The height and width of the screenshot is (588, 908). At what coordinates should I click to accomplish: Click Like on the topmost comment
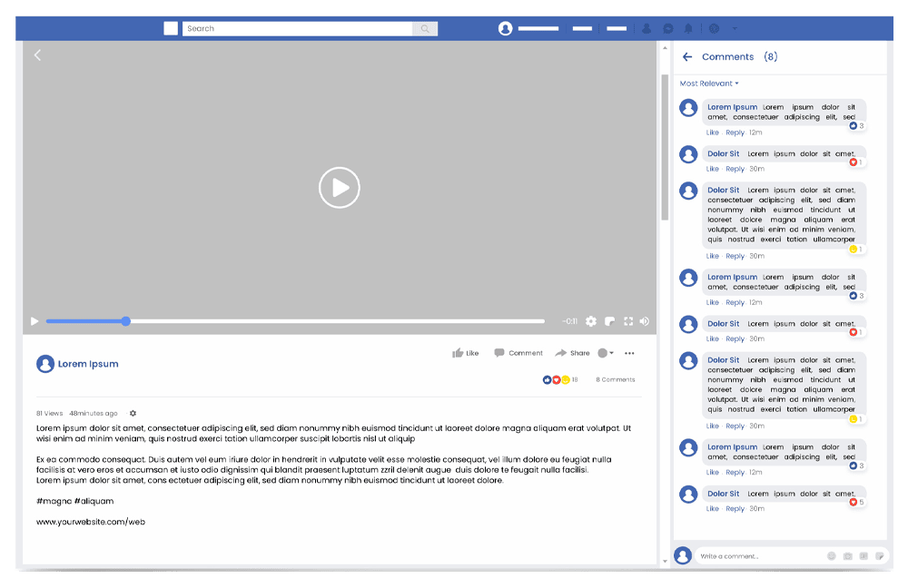click(x=712, y=132)
